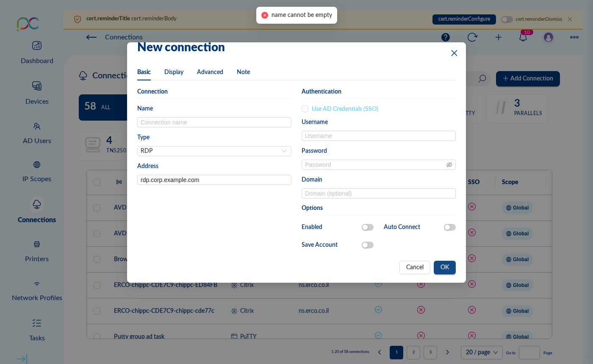Click the Connection name input field
This screenshot has height=364, width=593.
click(x=214, y=122)
